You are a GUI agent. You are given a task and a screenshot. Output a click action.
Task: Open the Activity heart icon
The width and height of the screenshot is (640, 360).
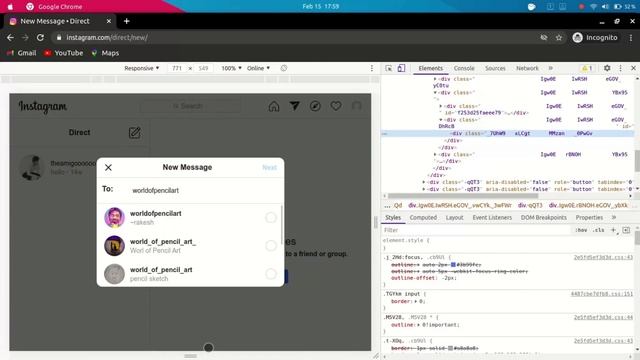coord(336,106)
